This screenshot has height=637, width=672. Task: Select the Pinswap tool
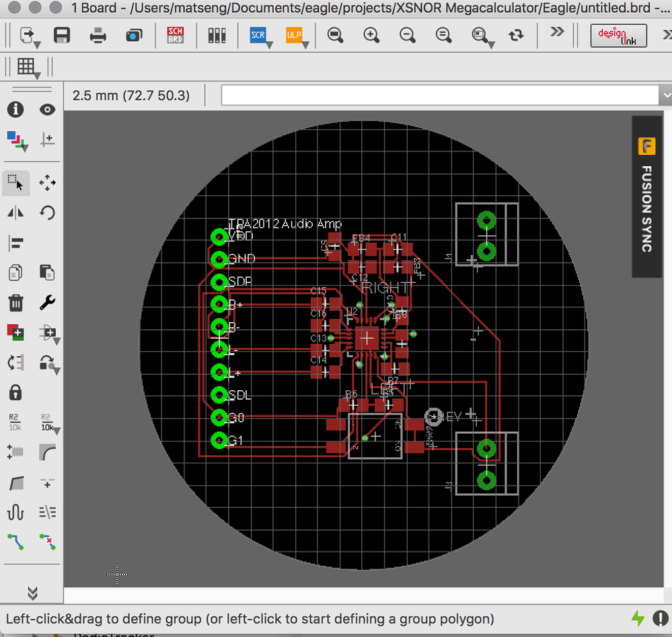click(x=15, y=363)
